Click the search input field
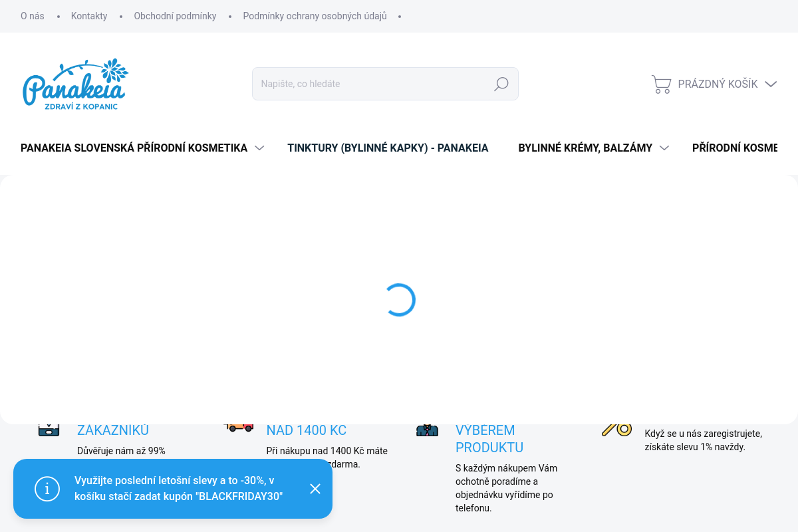 click(x=372, y=84)
